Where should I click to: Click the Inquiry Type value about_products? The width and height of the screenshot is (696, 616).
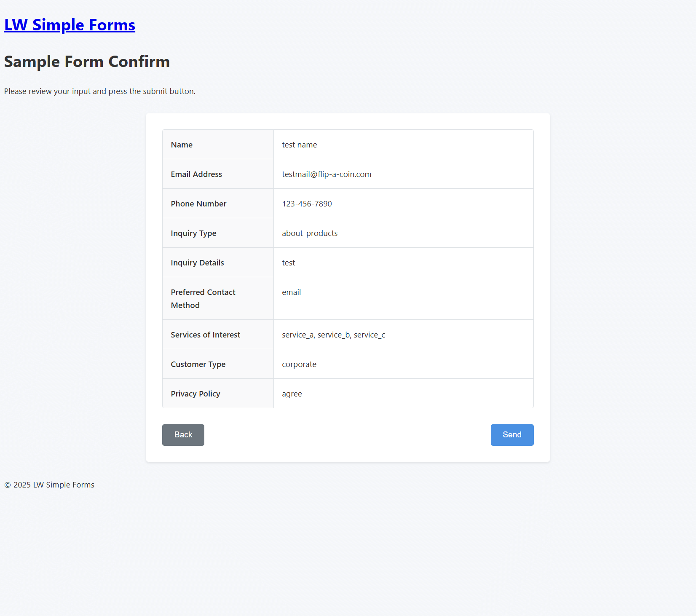coord(310,233)
